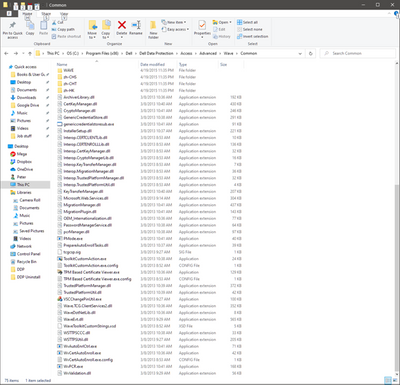This screenshot has height=385, width=400.
Task: Sort by Size column header
Action: (x=223, y=64)
